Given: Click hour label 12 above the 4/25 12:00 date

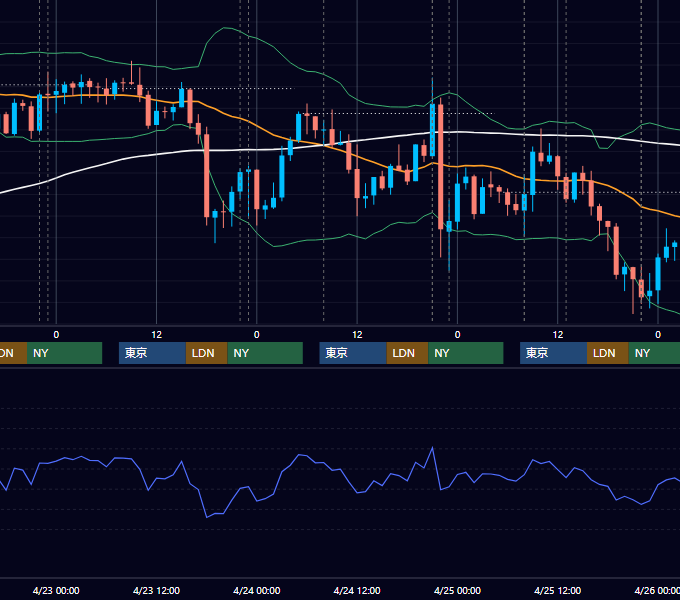Looking at the screenshot, I should pyautogui.click(x=558, y=335).
